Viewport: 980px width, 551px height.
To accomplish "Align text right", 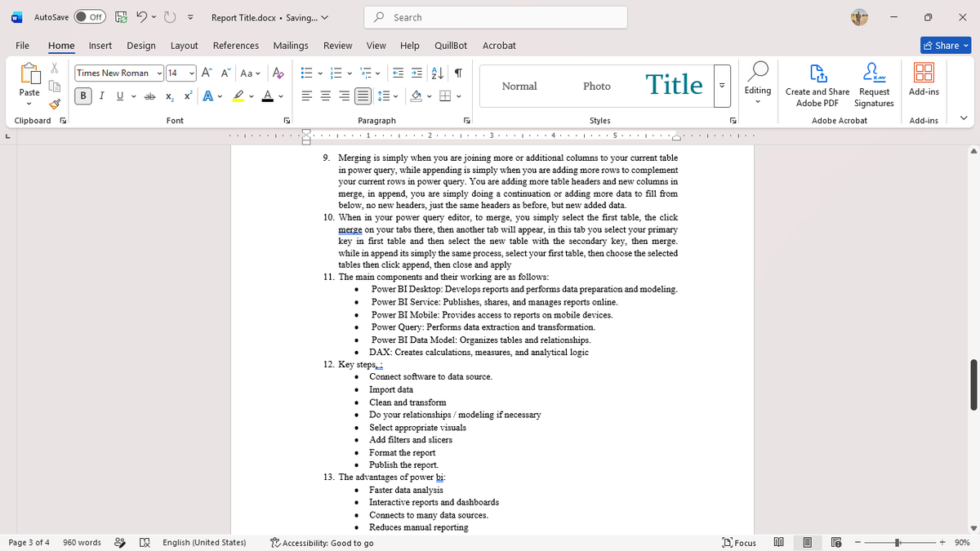I will [343, 96].
